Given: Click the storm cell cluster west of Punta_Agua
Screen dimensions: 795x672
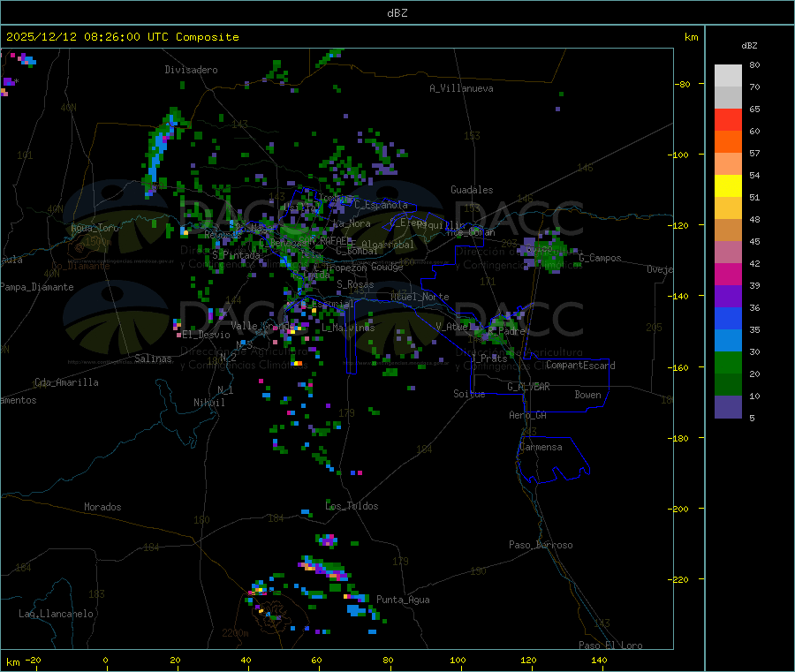Looking at the screenshot, I should point(324,567).
